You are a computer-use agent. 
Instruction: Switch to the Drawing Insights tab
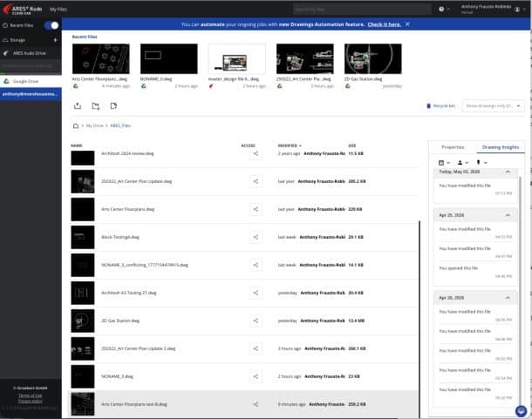tap(501, 147)
